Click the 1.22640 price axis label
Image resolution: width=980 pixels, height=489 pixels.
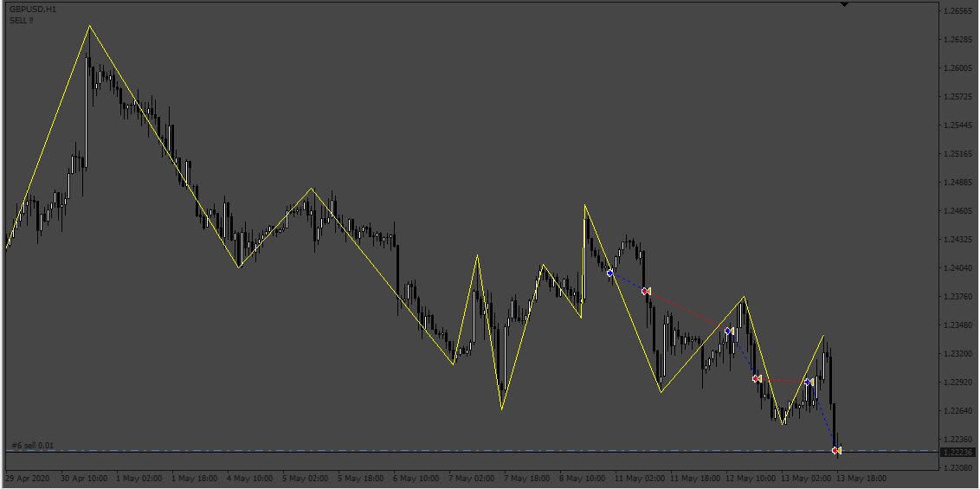957,411
